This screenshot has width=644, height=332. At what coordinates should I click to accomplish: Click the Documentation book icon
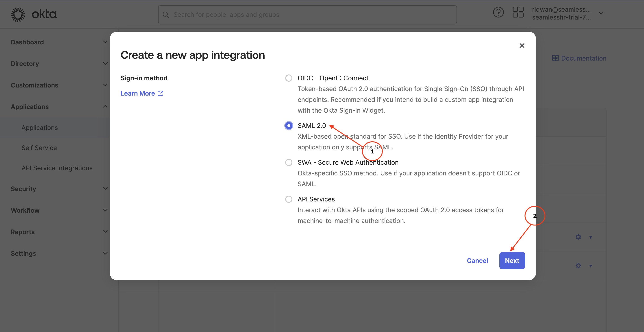click(555, 58)
